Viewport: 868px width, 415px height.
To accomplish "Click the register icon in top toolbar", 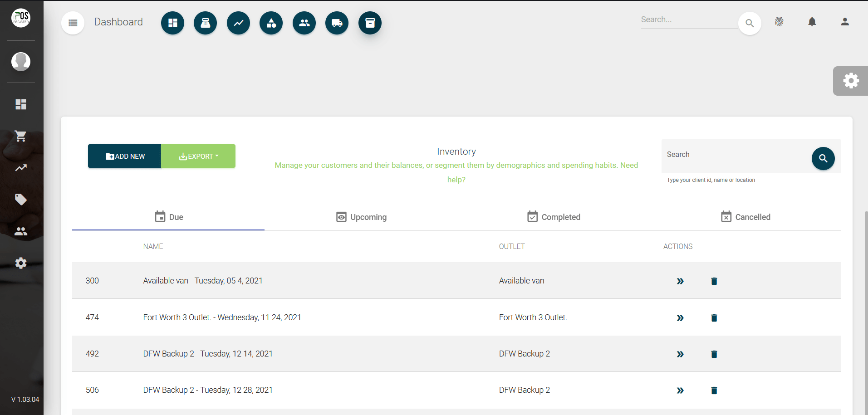I will [x=205, y=23].
